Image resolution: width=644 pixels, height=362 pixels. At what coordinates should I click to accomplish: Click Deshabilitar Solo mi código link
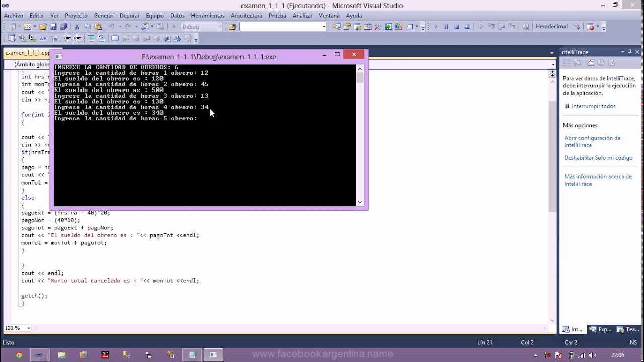[x=598, y=158]
